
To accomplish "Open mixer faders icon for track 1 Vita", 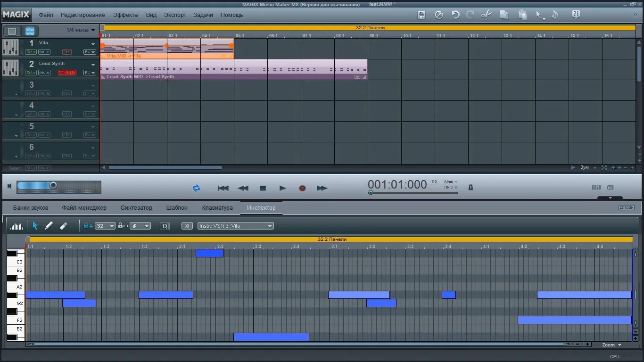I will pyautogui.click(x=10, y=47).
